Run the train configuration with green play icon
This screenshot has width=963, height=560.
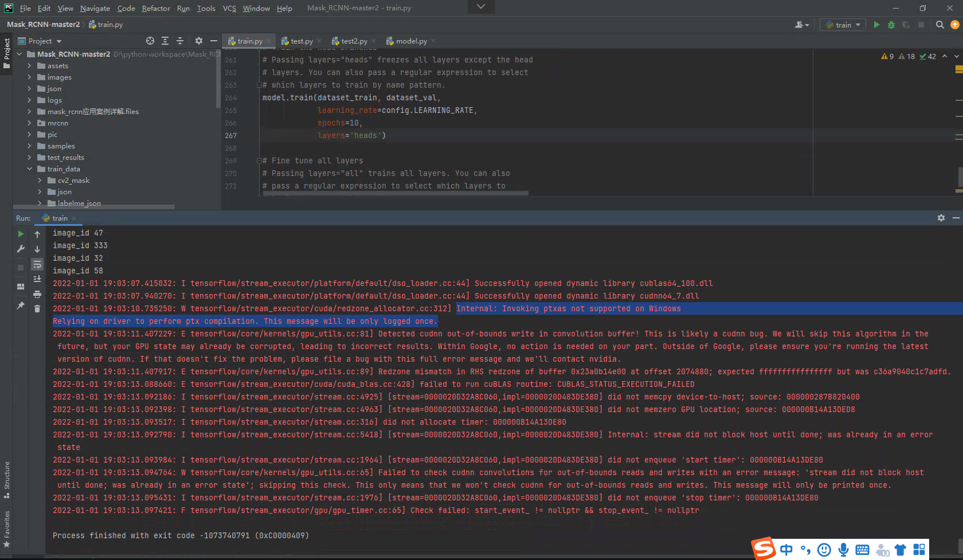(x=876, y=25)
